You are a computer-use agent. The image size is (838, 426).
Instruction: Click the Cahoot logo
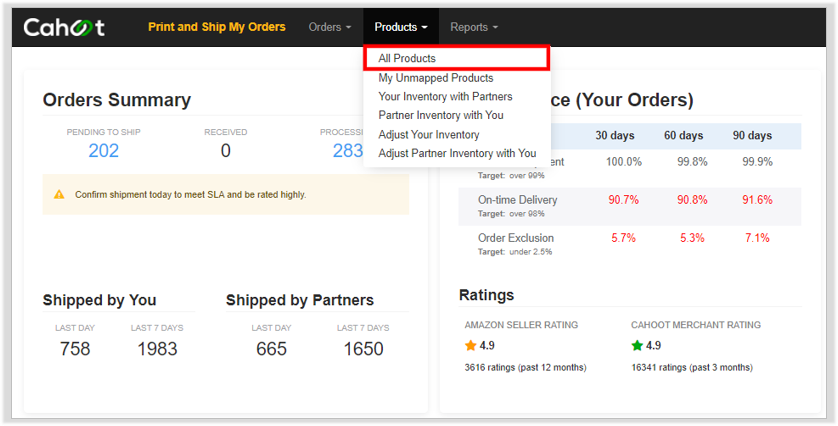pos(64,27)
